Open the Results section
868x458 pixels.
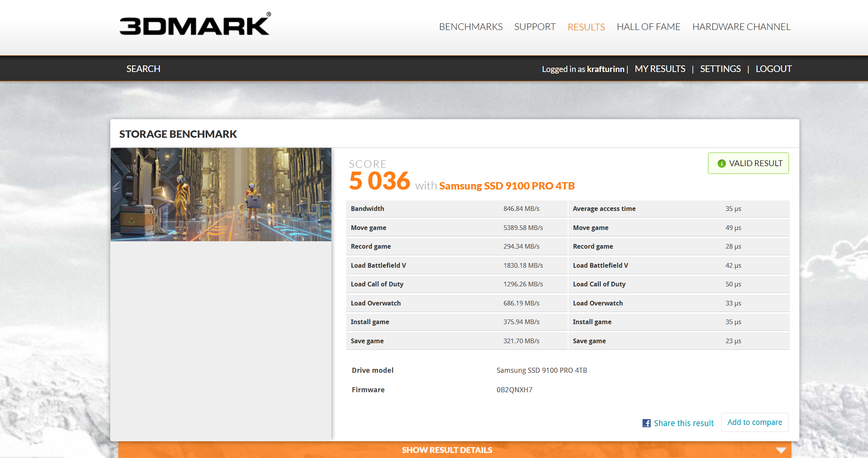pyautogui.click(x=586, y=27)
